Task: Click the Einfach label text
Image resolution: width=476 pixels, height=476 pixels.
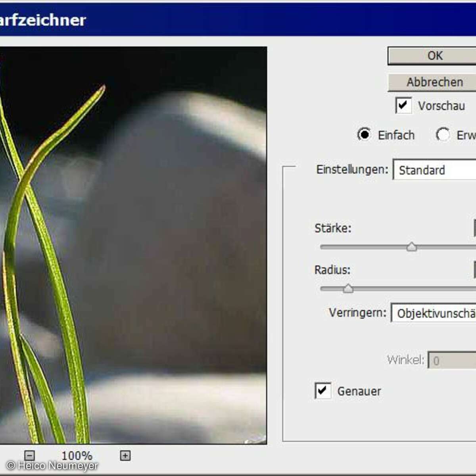Action: click(x=396, y=135)
